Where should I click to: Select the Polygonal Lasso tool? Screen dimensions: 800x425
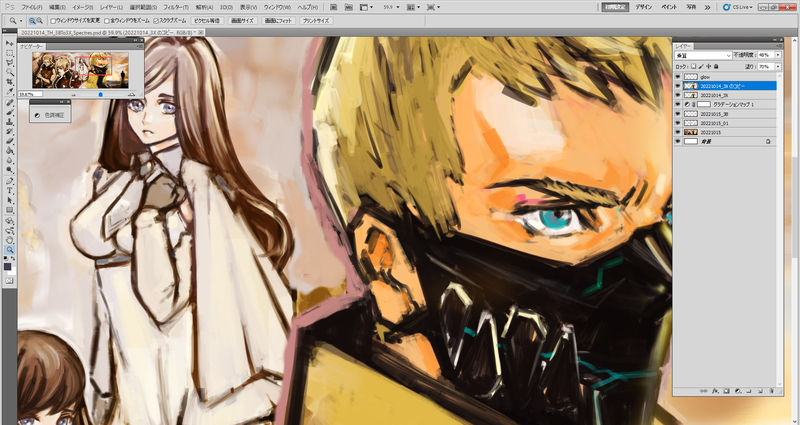click(10, 62)
